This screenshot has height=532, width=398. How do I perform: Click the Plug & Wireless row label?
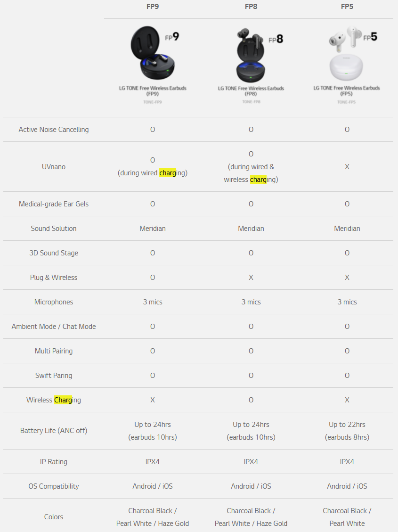tap(54, 278)
